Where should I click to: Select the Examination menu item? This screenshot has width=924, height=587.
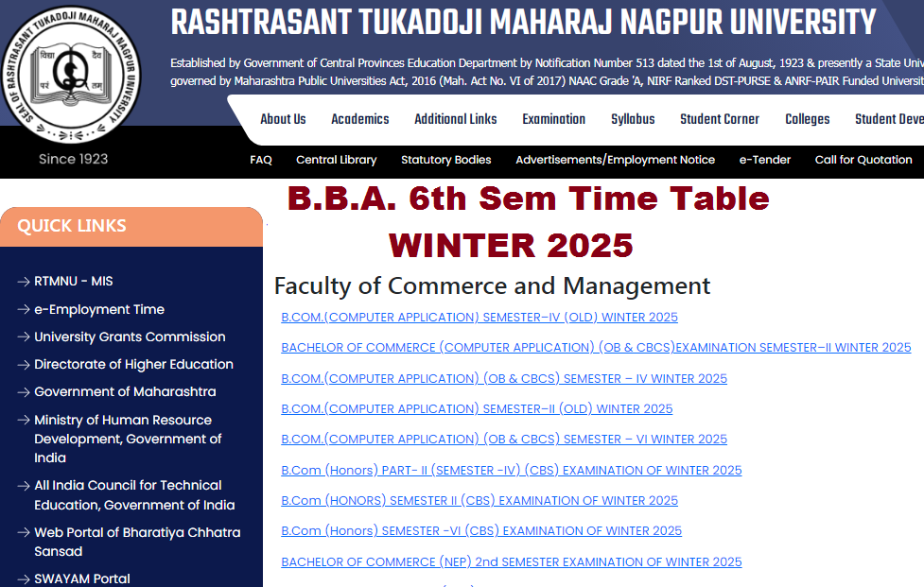(553, 119)
